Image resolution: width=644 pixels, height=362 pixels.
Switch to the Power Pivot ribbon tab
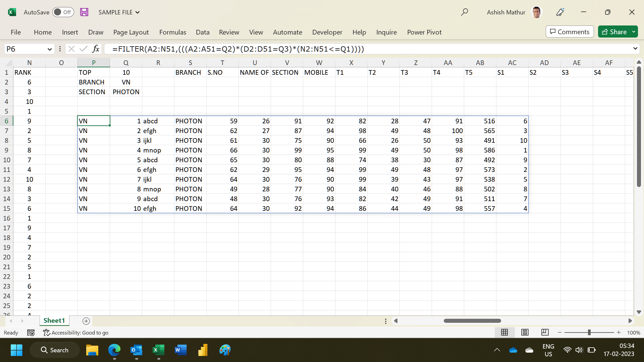point(424,32)
